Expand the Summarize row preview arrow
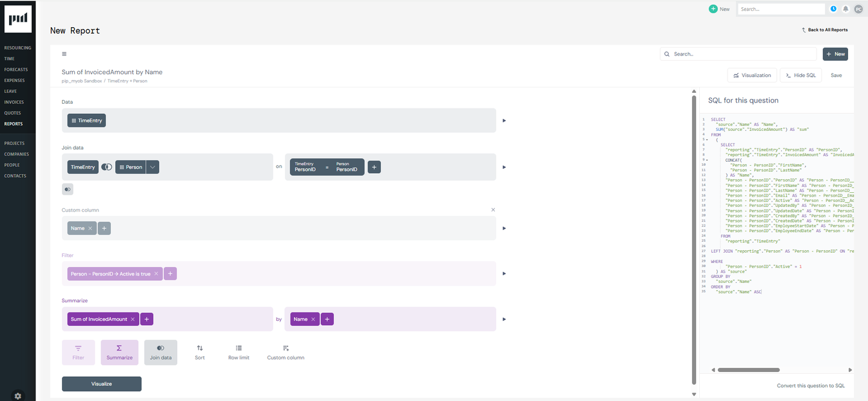The height and width of the screenshot is (401, 868). [504, 319]
